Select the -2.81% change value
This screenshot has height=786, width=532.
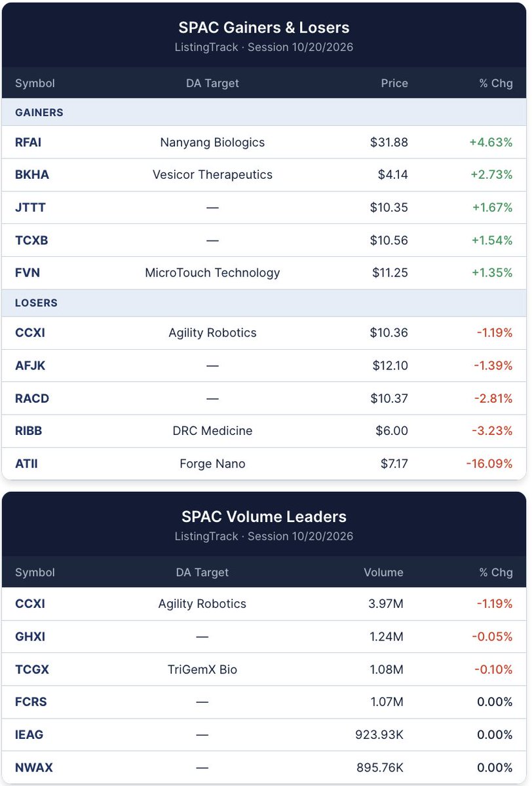[494, 398]
